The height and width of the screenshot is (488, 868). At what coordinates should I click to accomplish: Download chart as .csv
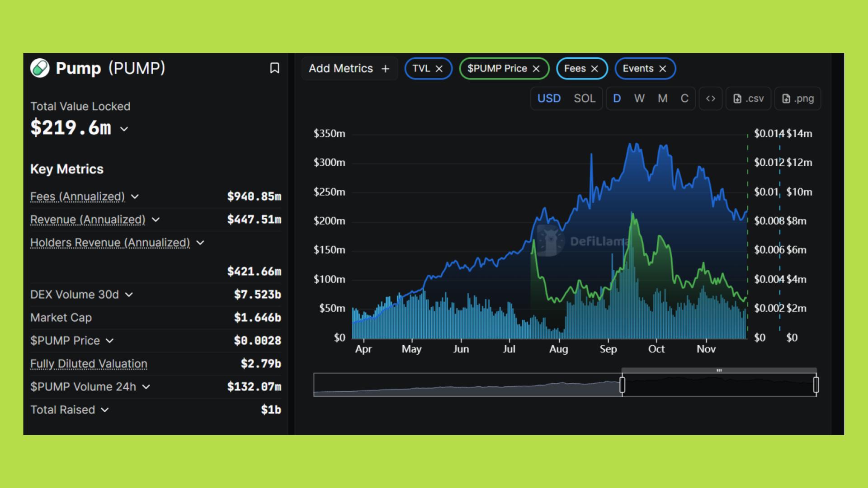pos(748,99)
